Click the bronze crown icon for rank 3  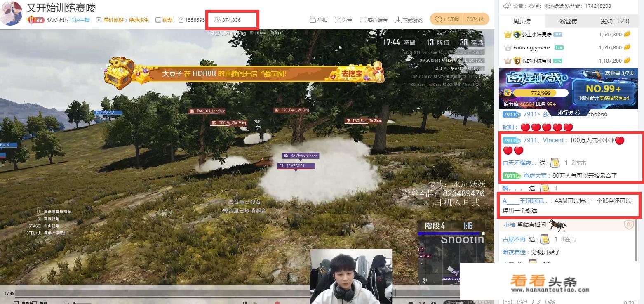pos(508,61)
